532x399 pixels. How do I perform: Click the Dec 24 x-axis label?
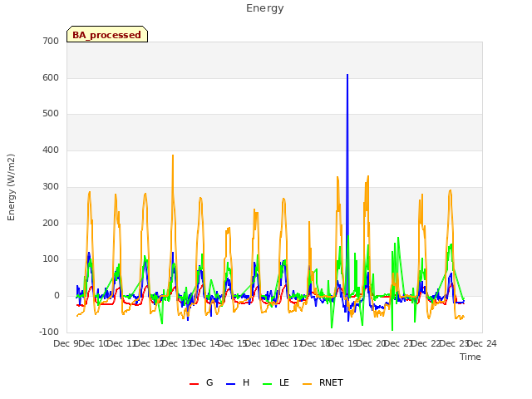(482, 343)
